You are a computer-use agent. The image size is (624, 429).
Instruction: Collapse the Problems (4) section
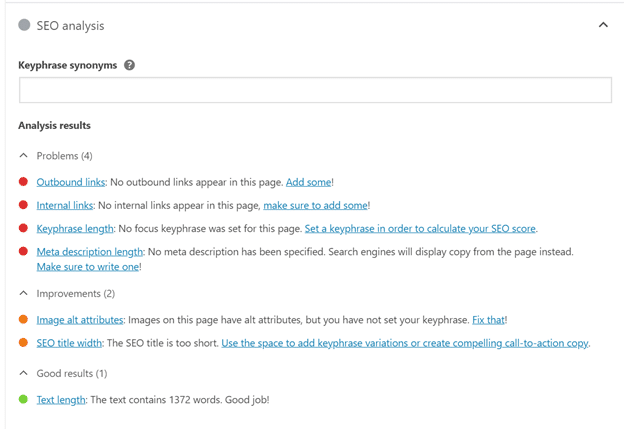click(x=24, y=156)
